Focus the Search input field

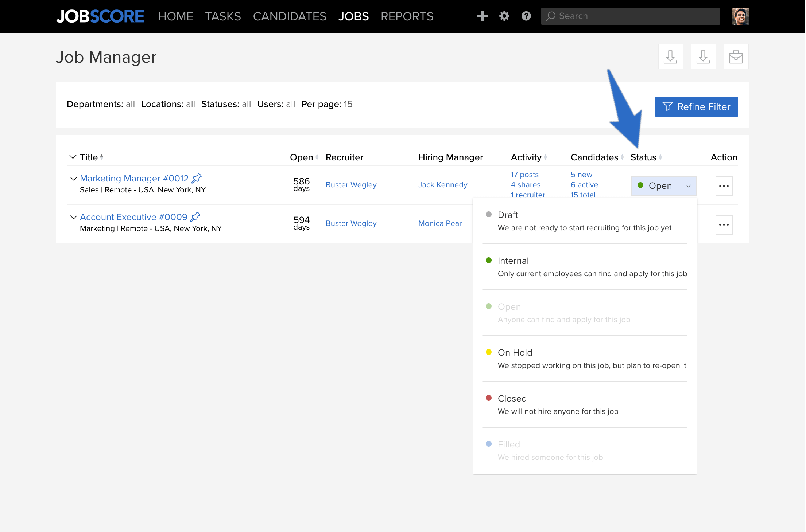pyautogui.click(x=630, y=16)
